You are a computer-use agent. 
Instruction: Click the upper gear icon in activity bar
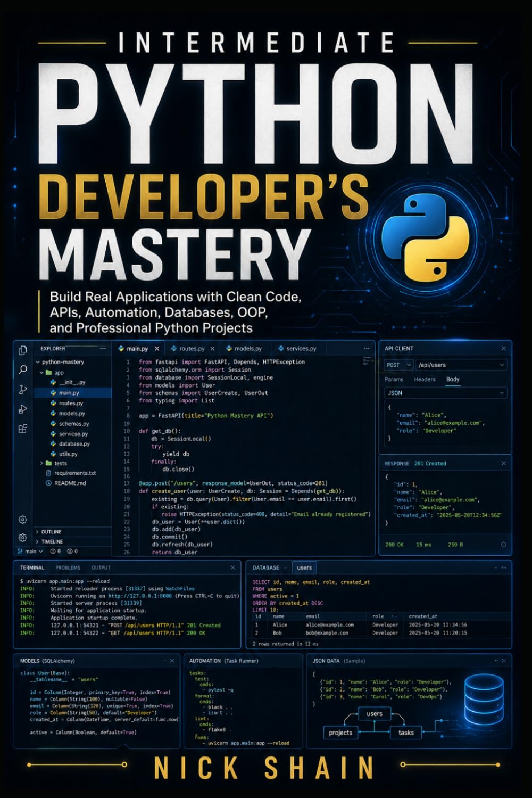coord(23,520)
